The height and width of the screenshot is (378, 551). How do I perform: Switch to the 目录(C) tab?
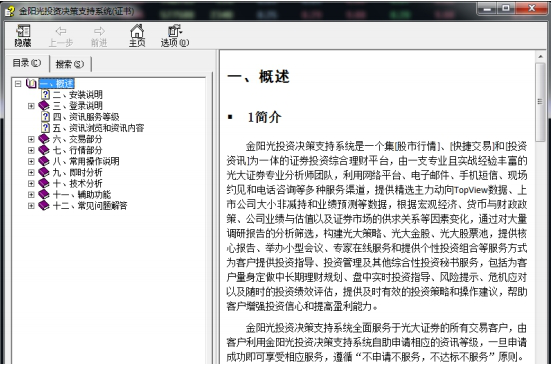point(27,63)
